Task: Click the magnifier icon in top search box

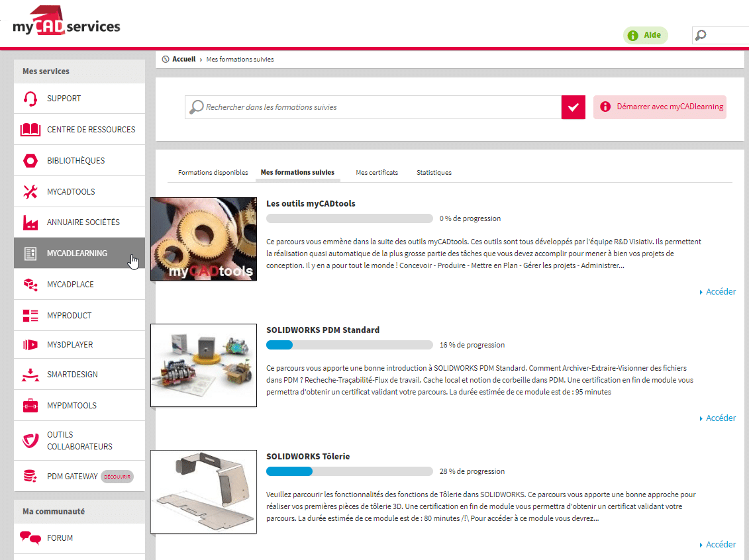Action: 700,35
